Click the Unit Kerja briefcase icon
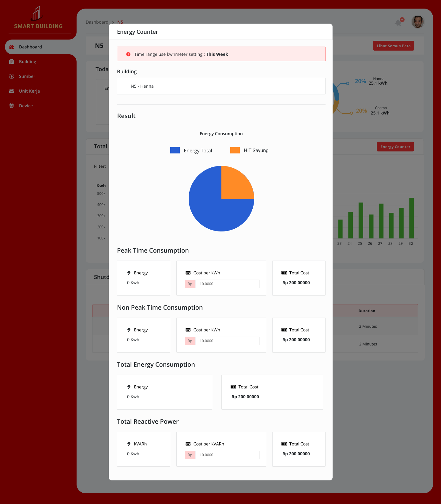The width and height of the screenshot is (441, 504). pos(12,91)
